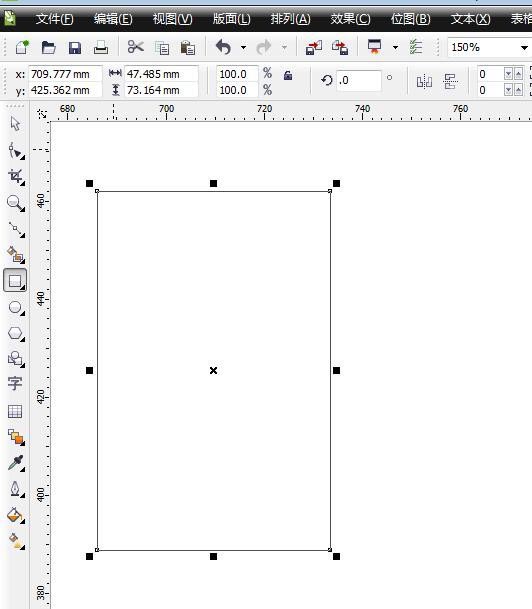Click the horizontal scale factor 100.0 field

point(237,74)
